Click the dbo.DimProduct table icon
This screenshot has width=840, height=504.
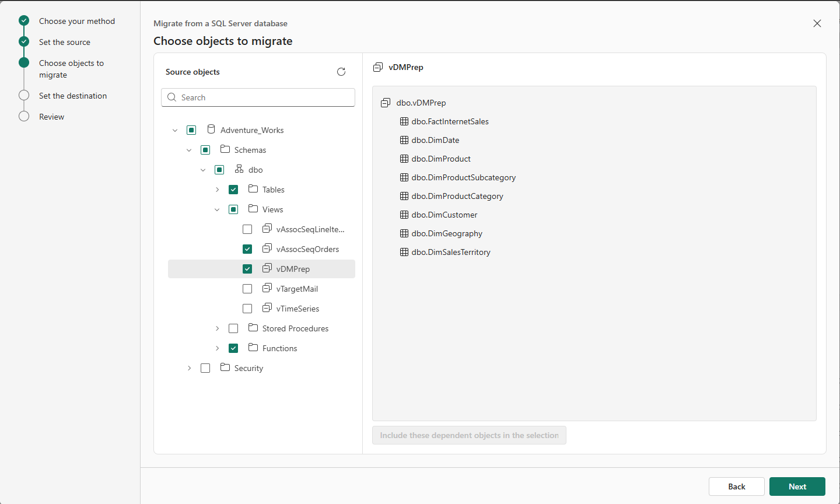pos(404,159)
